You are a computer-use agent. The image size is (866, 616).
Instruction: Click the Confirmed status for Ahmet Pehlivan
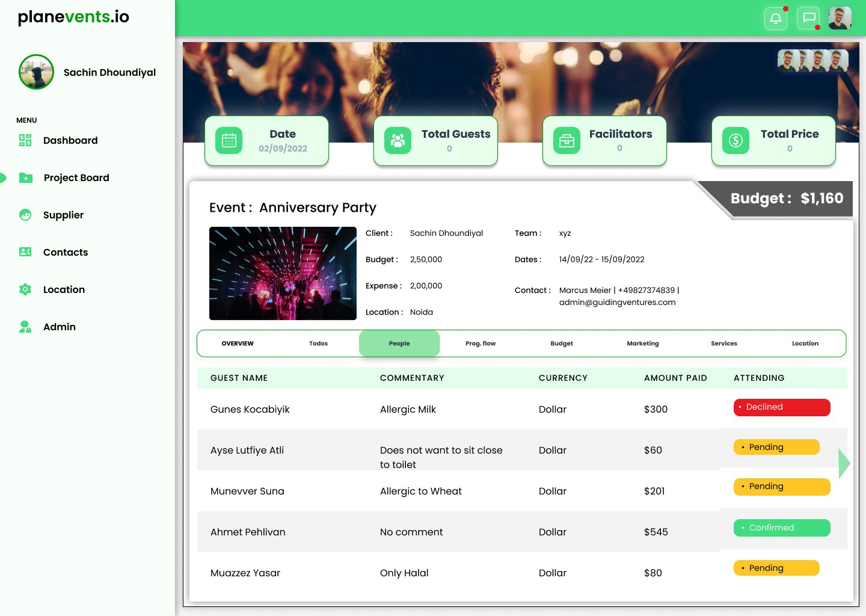tap(782, 528)
